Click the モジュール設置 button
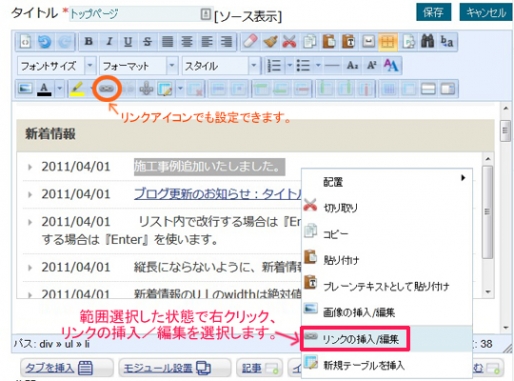The image size is (514, 381). 175,368
